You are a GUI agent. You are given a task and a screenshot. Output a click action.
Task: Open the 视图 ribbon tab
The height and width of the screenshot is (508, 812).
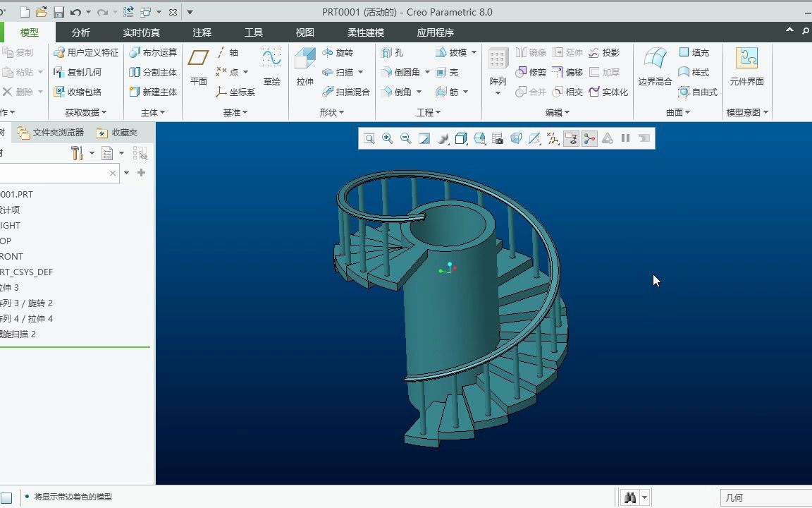[x=304, y=32]
